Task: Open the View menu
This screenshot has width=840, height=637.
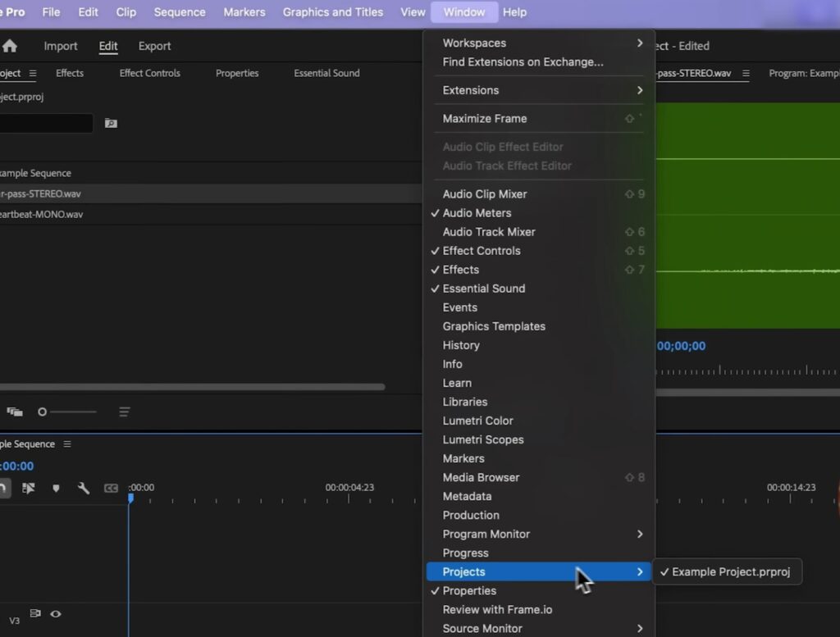Action: pos(413,11)
